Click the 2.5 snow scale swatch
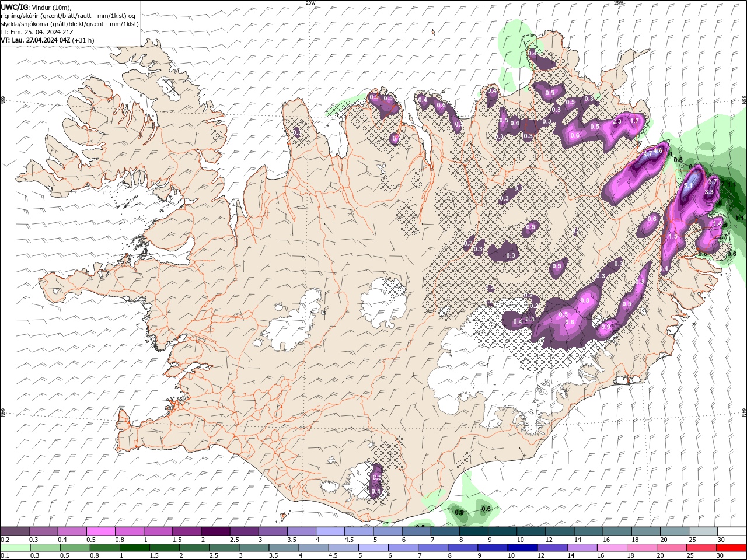The image size is (747, 560). pyautogui.click(x=244, y=531)
